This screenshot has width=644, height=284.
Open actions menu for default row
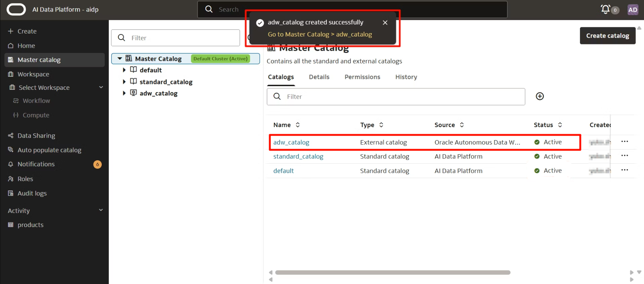click(625, 170)
